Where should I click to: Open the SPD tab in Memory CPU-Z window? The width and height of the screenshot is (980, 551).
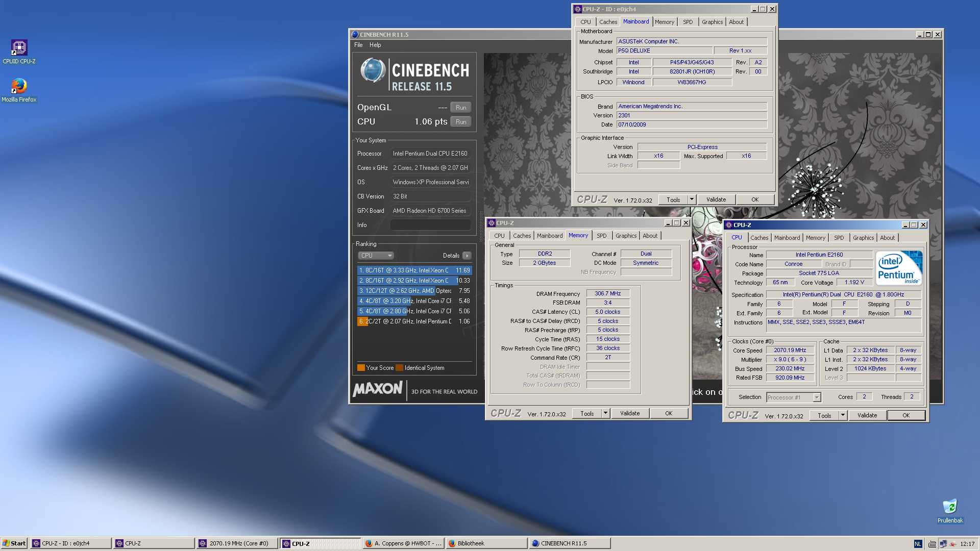[602, 236]
